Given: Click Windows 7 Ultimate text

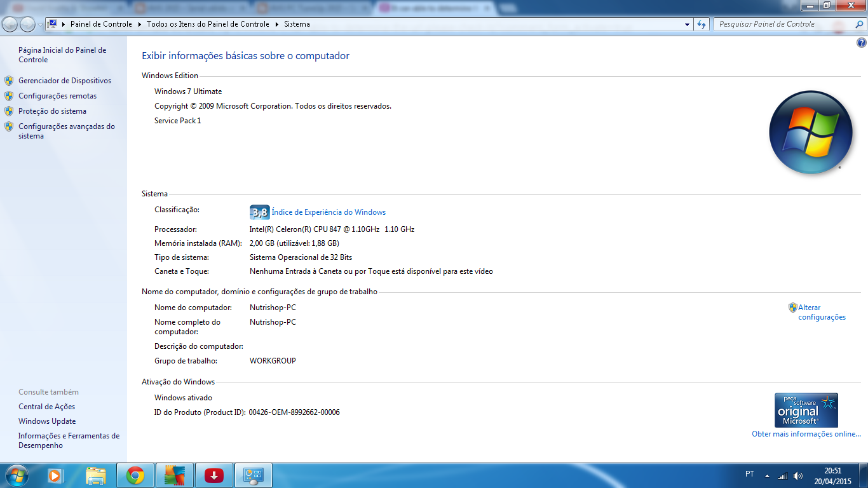Looking at the screenshot, I should coord(188,91).
